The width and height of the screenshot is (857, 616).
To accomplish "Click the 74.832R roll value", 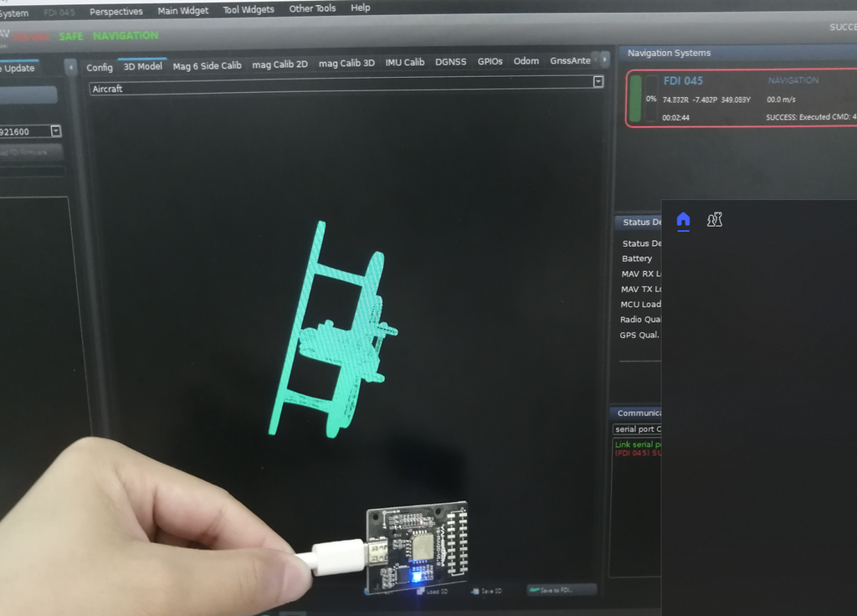I will point(675,100).
